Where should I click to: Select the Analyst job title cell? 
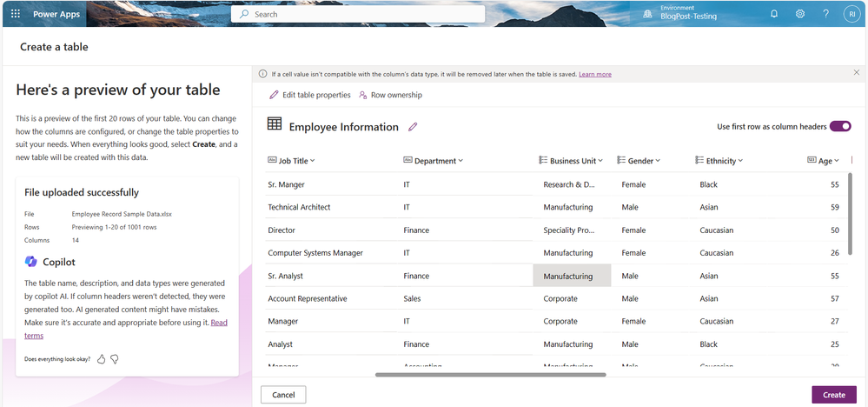point(332,344)
